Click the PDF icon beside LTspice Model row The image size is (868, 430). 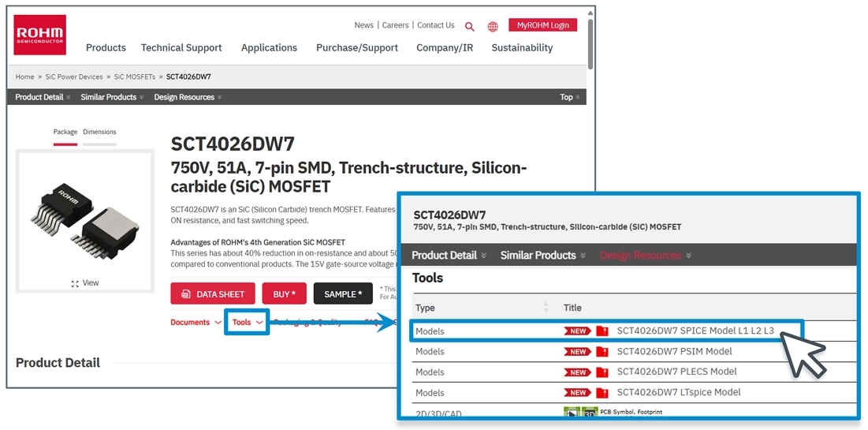[x=602, y=393]
